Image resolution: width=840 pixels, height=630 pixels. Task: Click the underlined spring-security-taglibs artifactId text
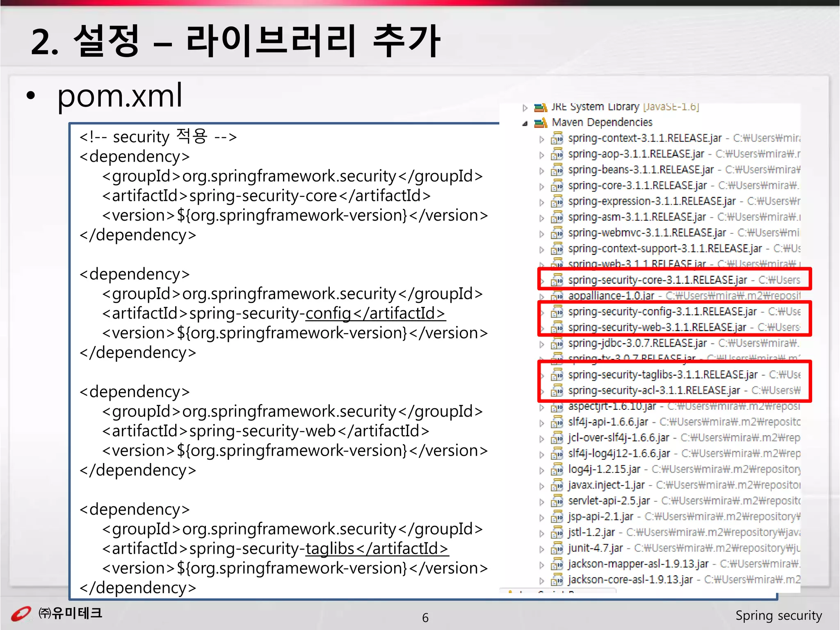pos(377,549)
